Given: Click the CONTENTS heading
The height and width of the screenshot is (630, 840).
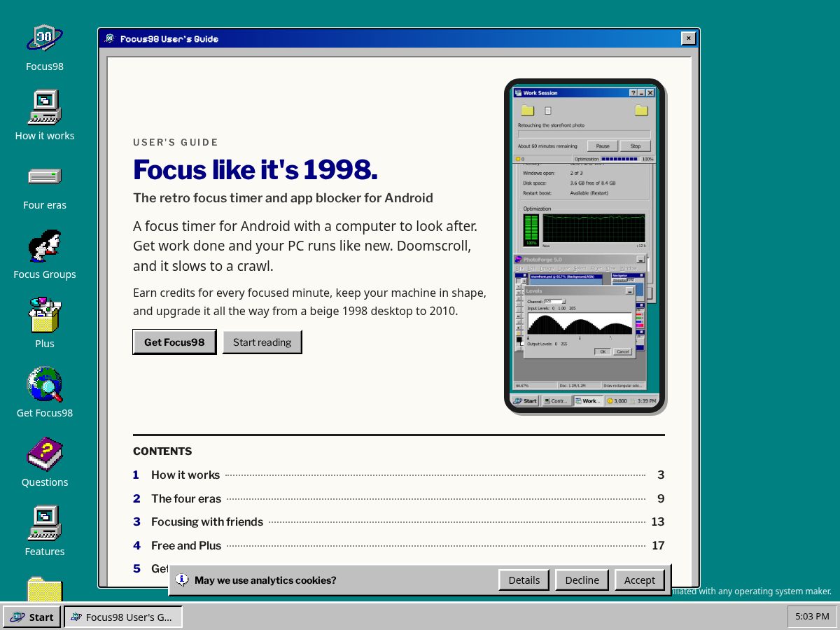Looking at the screenshot, I should pyautogui.click(x=162, y=451).
